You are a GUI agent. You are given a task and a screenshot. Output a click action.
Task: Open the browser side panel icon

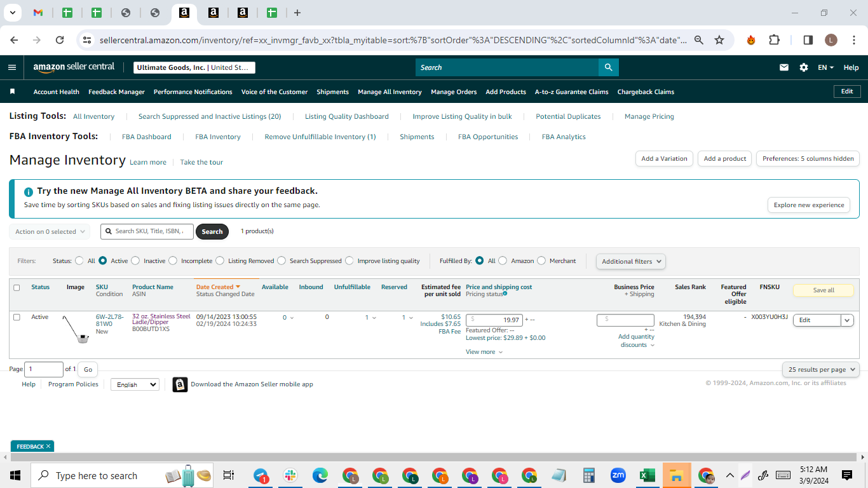808,40
